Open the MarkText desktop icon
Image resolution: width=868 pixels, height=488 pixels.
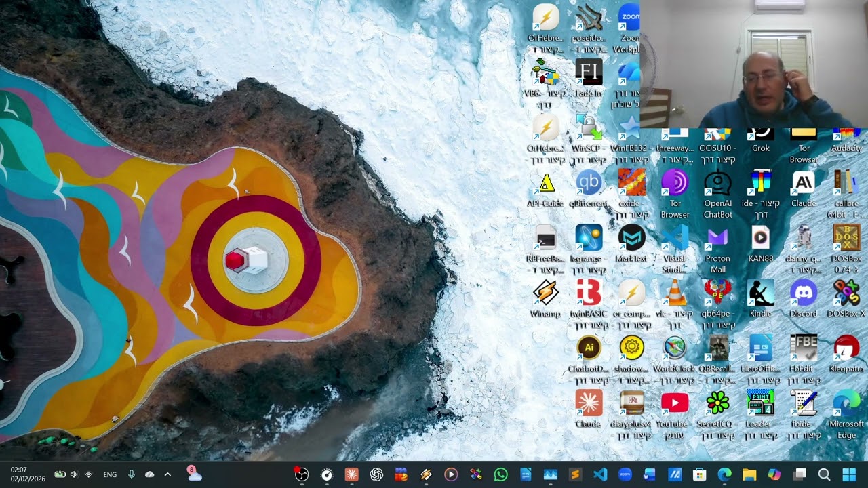click(631, 238)
